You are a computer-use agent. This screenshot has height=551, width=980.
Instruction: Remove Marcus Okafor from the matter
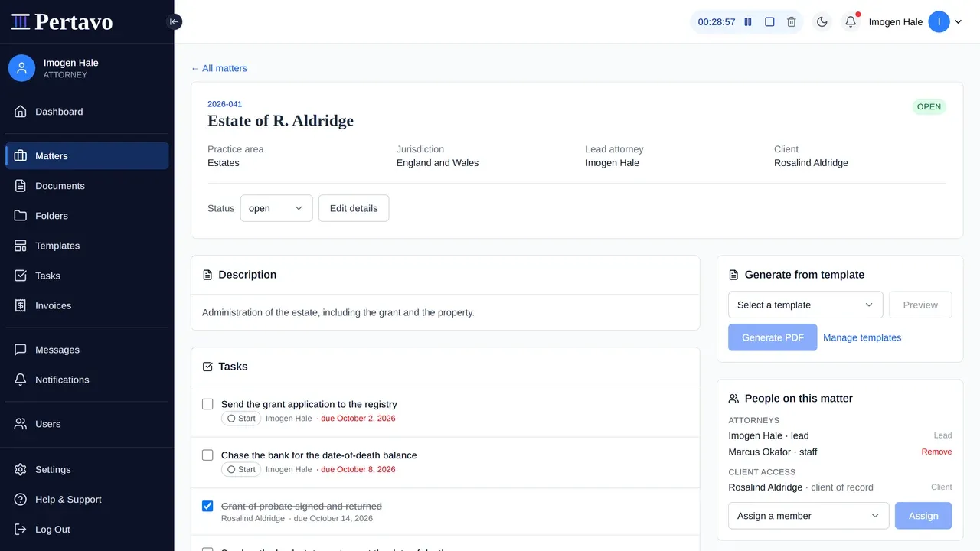[936, 452]
